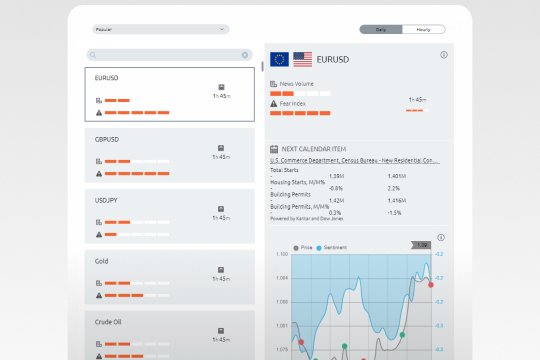Clear the search field with the X icon

[245, 55]
